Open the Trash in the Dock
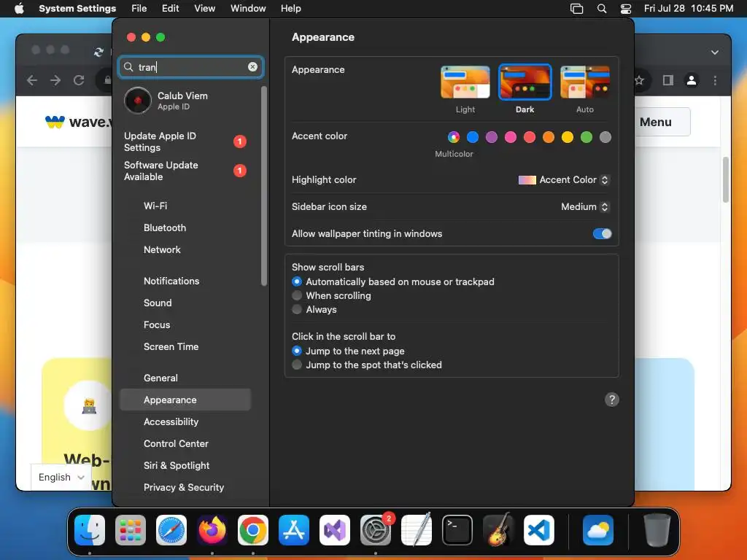The width and height of the screenshot is (747, 560). [657, 530]
